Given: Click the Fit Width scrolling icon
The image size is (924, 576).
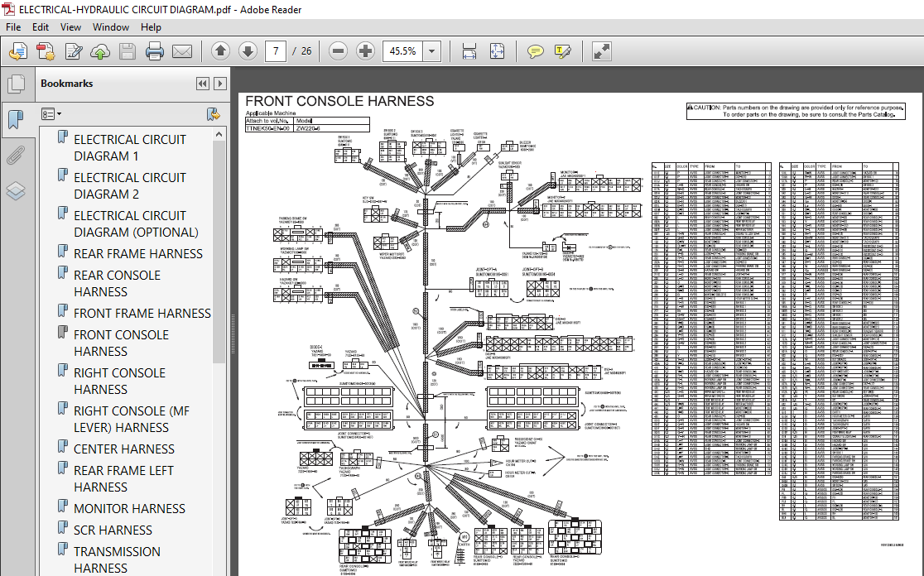Looking at the screenshot, I should click(x=469, y=51).
